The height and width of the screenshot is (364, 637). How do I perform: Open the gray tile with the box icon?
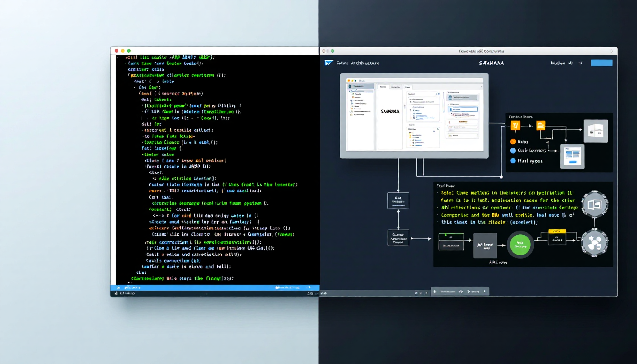pos(595,131)
